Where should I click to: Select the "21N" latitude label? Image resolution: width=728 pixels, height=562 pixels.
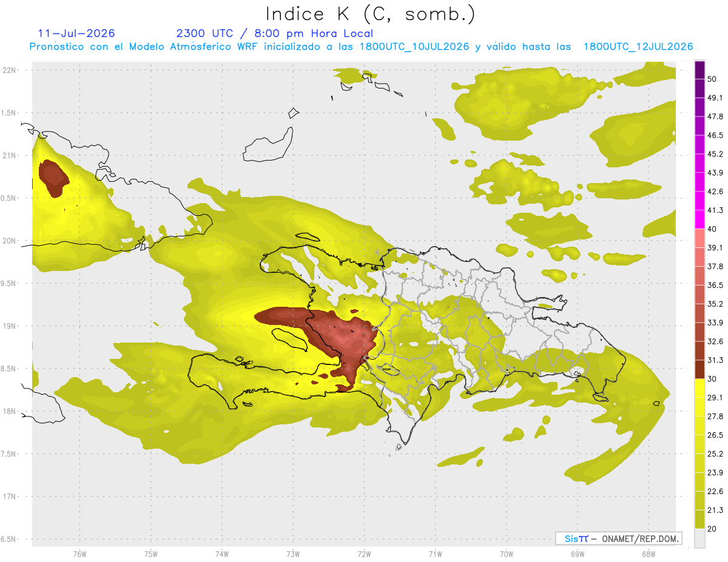click(10, 155)
